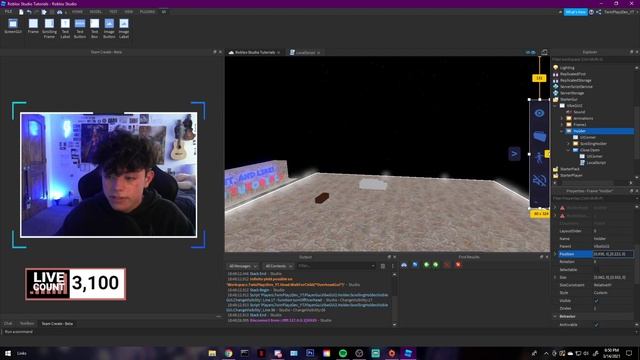Image resolution: width=640 pixels, height=360 pixels.
Task: Toggle the Archivable property checkbox
Action: 596,324
